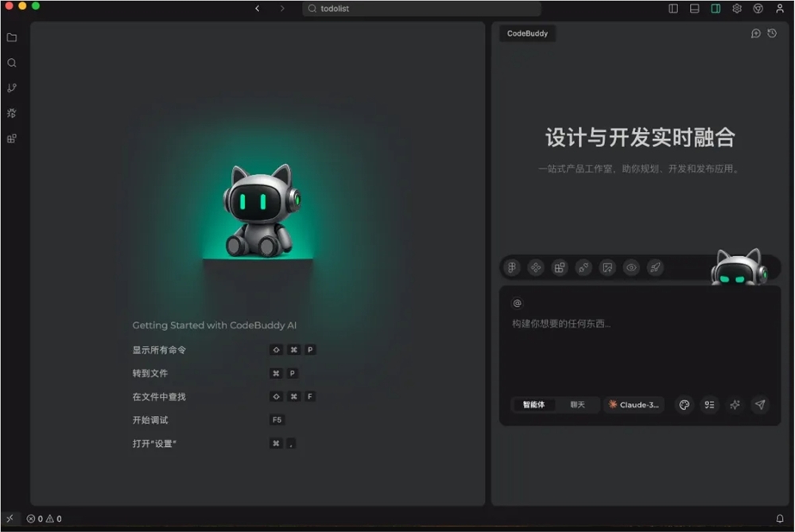Open the Extensions icon in the left sidebar

click(11, 138)
